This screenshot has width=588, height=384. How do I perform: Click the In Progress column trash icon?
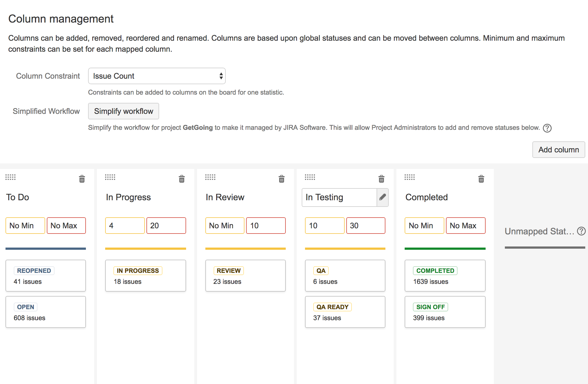tap(182, 179)
